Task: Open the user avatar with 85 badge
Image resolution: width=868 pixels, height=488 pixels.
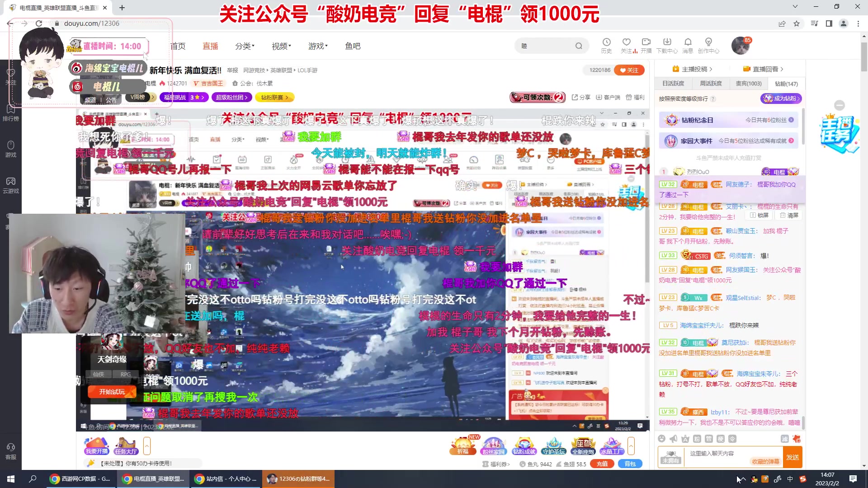Action: tap(741, 46)
